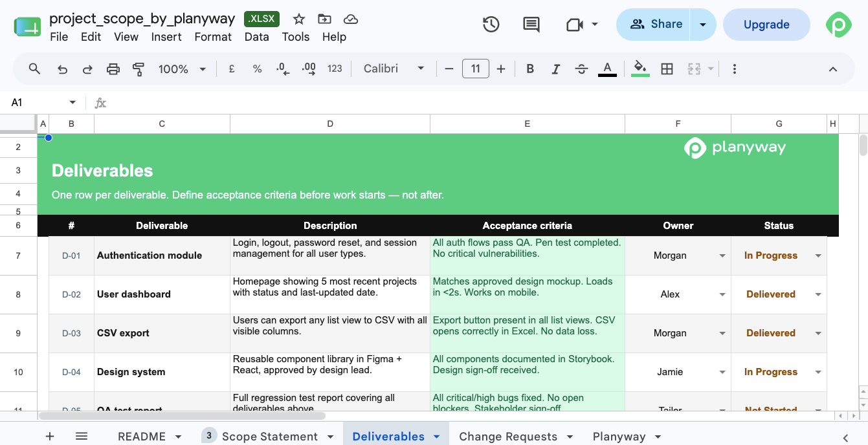868x445 pixels.
Task: Toggle bold formatting
Action: point(530,69)
